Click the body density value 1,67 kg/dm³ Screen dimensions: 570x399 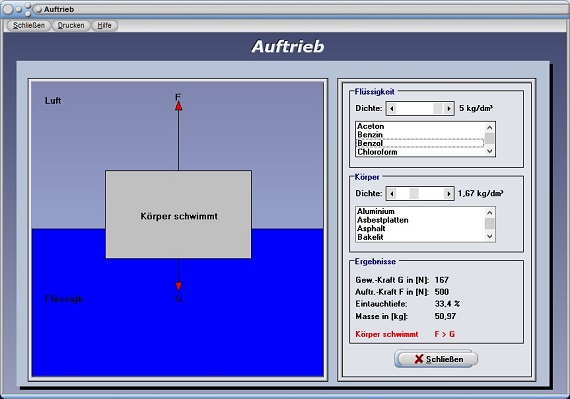point(481,193)
